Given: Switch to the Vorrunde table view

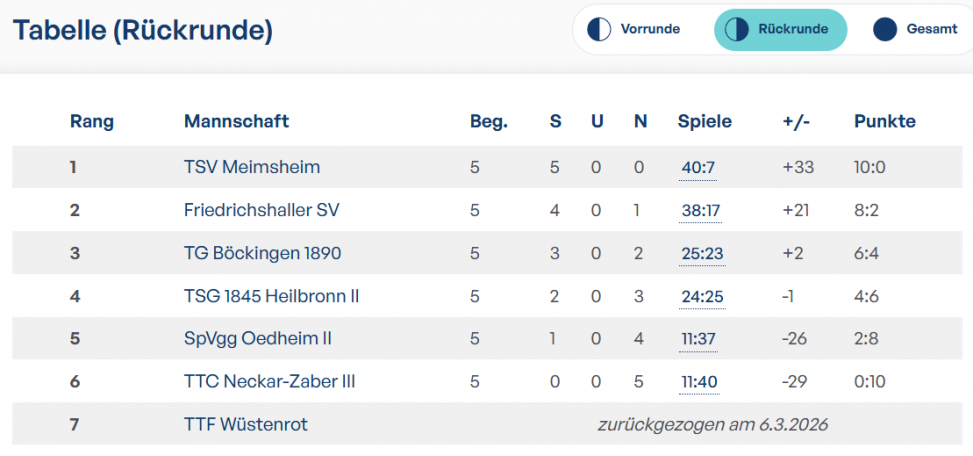Looking at the screenshot, I should click(636, 29).
